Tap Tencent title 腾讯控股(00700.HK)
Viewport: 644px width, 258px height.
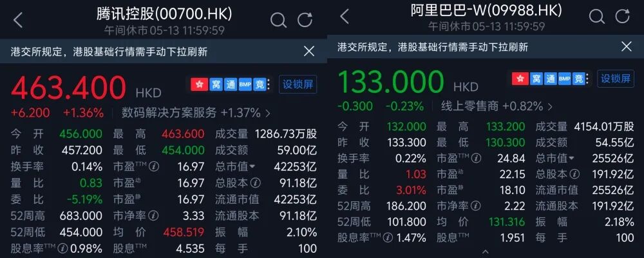164,14
